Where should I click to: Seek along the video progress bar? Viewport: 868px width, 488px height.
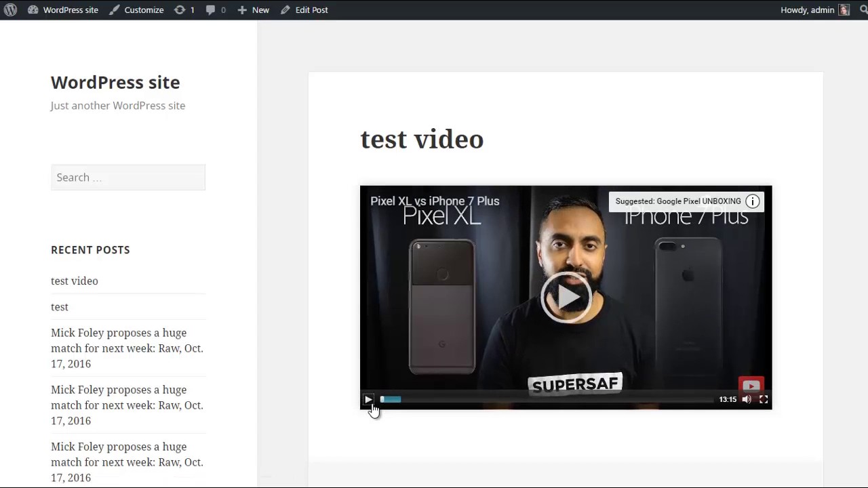[x=547, y=399]
